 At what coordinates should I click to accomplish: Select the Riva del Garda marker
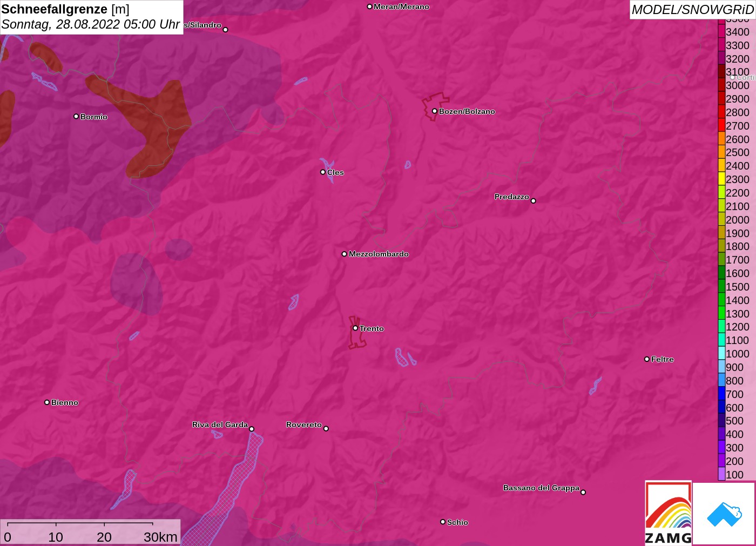click(252, 429)
